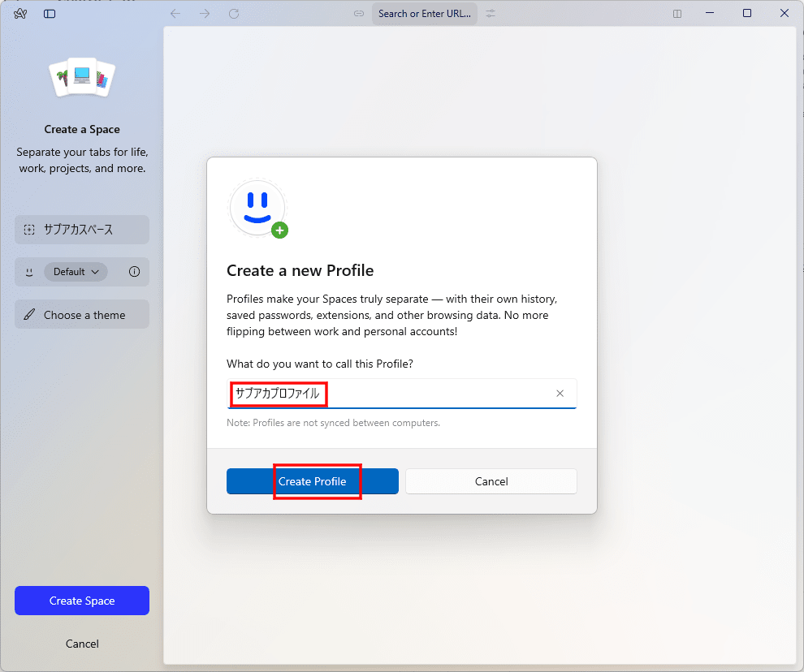
Task: Reload the page using refresh icon
Action: [234, 14]
